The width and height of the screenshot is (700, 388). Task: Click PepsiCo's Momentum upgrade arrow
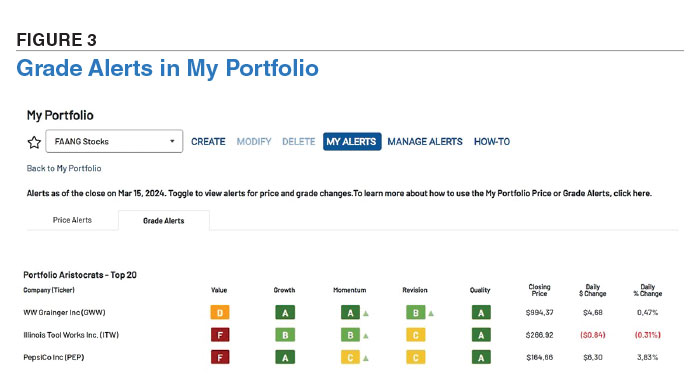click(x=366, y=358)
